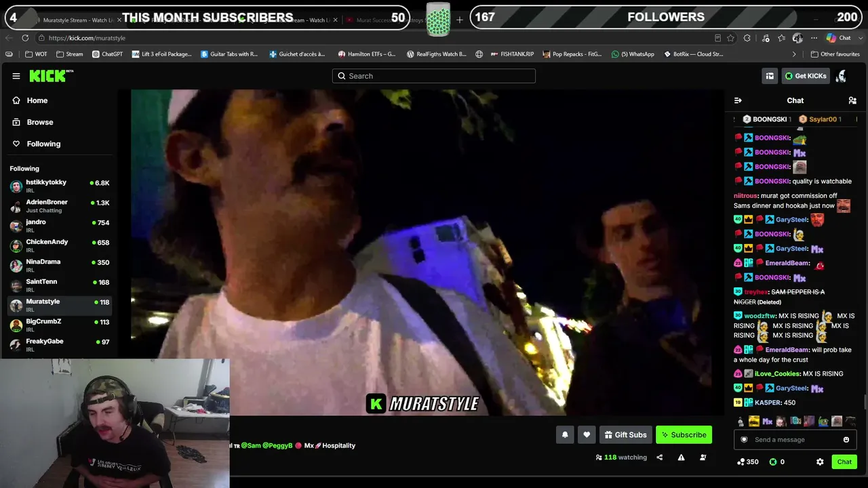The height and width of the screenshot is (488, 868).
Task: Click the leaderboard icon next to Get KICKs
Action: (770, 76)
